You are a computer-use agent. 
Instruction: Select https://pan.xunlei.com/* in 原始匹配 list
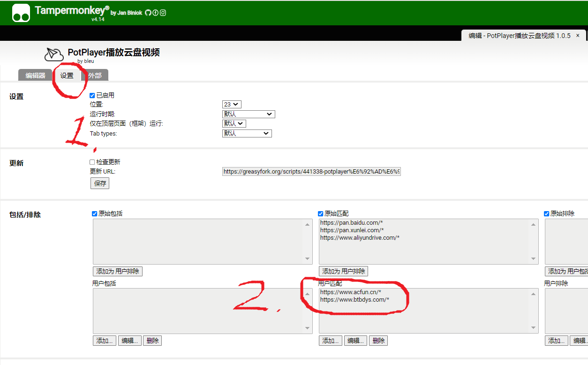pos(352,230)
